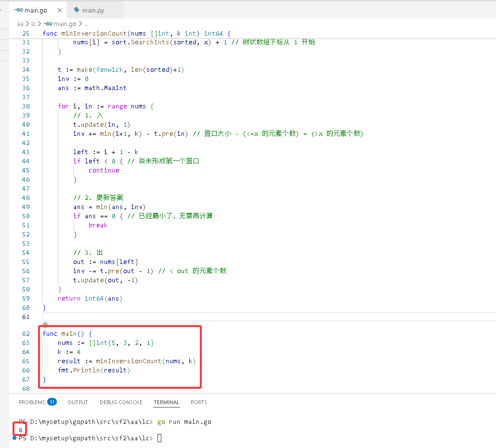The height and width of the screenshot is (448, 496).
Task: Click the code lens icon above func main
Action: tap(46, 325)
